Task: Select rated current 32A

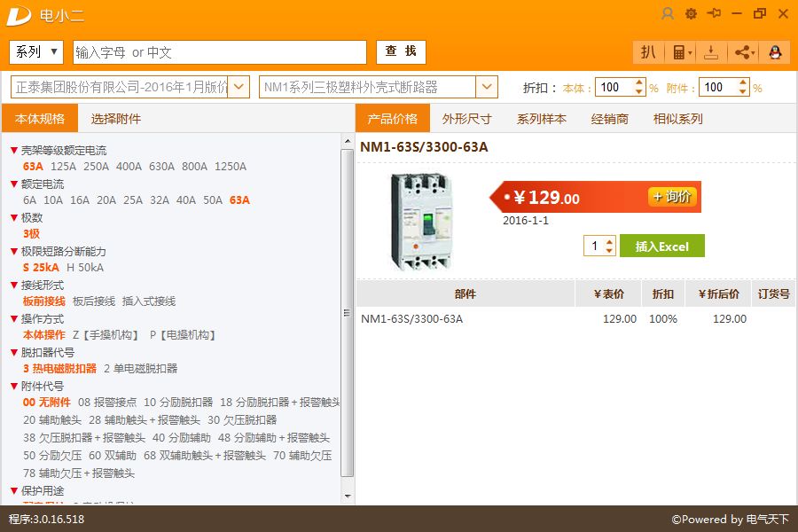Action: [x=160, y=200]
